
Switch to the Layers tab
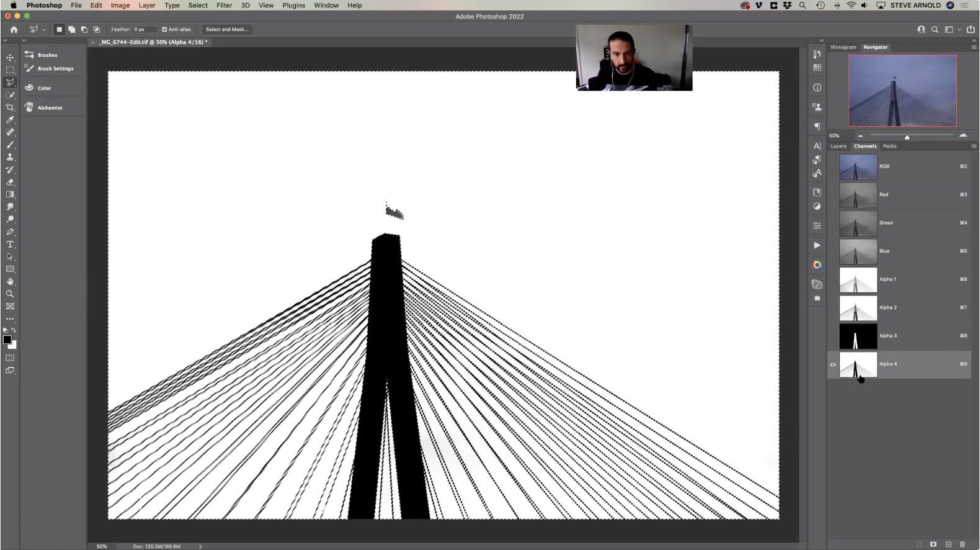[838, 147]
